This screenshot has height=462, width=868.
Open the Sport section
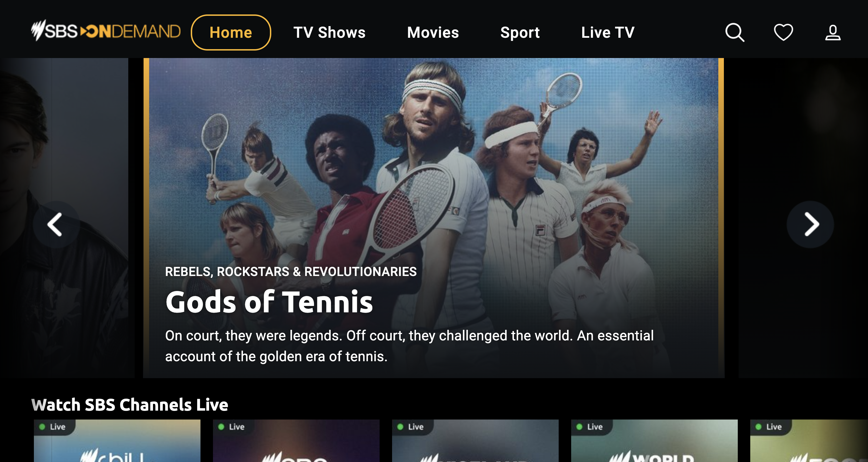tap(520, 33)
